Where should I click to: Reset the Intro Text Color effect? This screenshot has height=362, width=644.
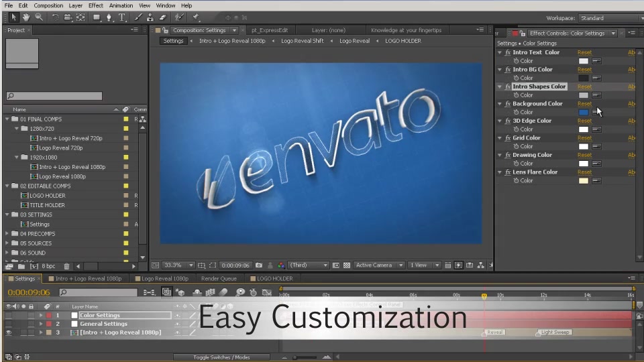coord(584,52)
